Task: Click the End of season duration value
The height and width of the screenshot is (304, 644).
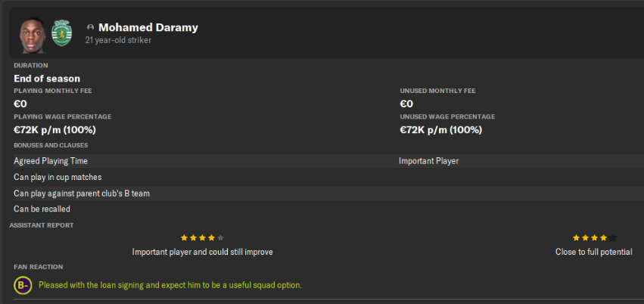Action: point(47,78)
